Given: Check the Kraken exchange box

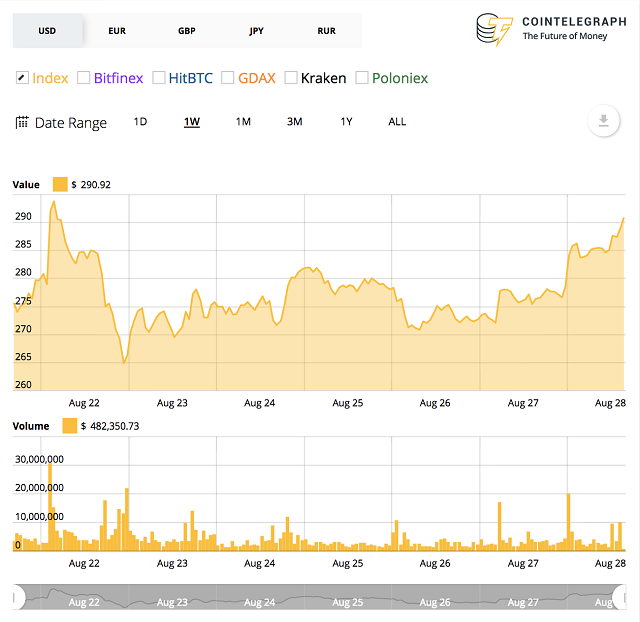Looking at the screenshot, I should [x=291, y=78].
